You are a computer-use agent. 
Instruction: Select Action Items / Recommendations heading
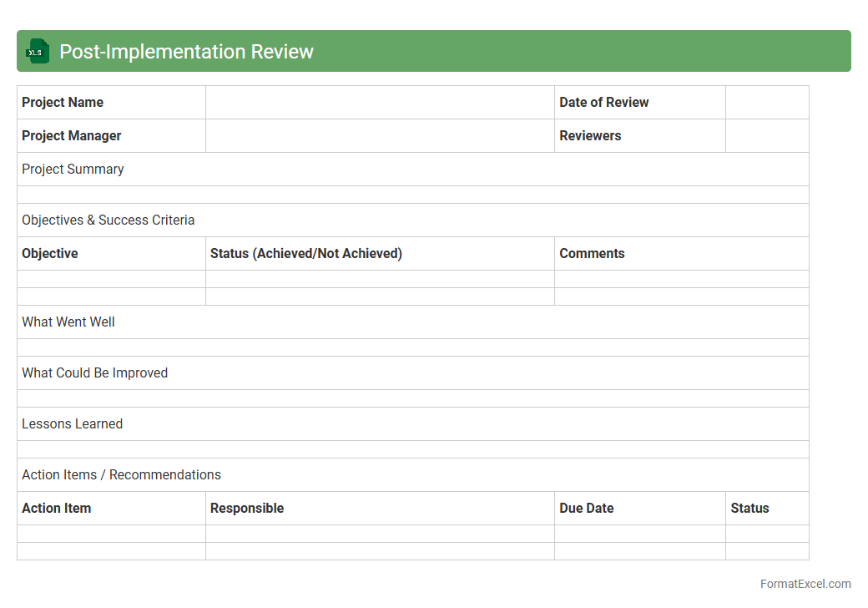[122, 475]
